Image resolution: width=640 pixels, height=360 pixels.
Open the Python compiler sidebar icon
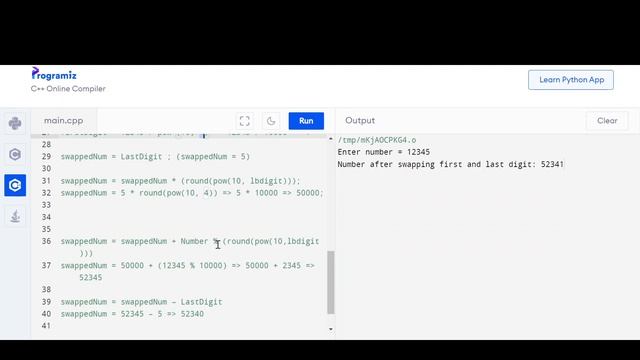(15, 123)
